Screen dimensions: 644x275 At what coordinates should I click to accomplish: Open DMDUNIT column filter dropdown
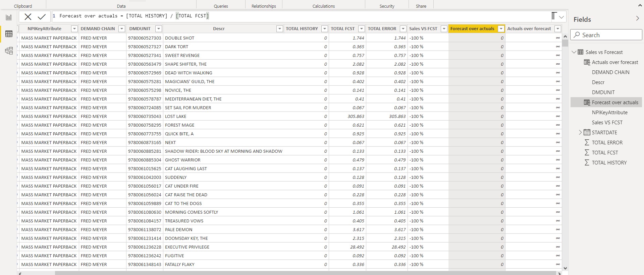(x=159, y=29)
